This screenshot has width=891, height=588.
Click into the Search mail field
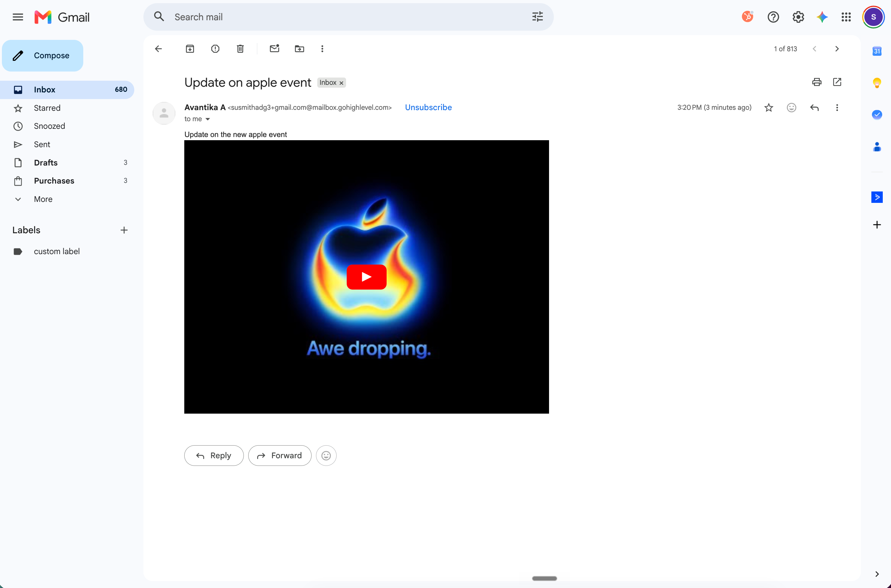tap(349, 17)
